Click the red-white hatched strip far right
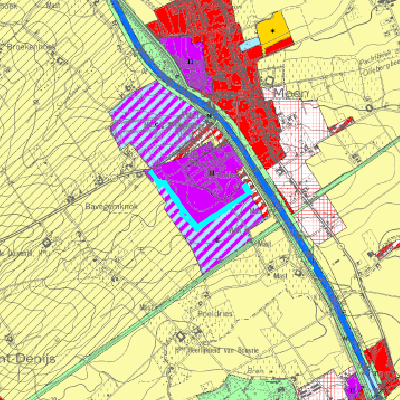This screenshot has width=400, height=400. [x=388, y=249]
